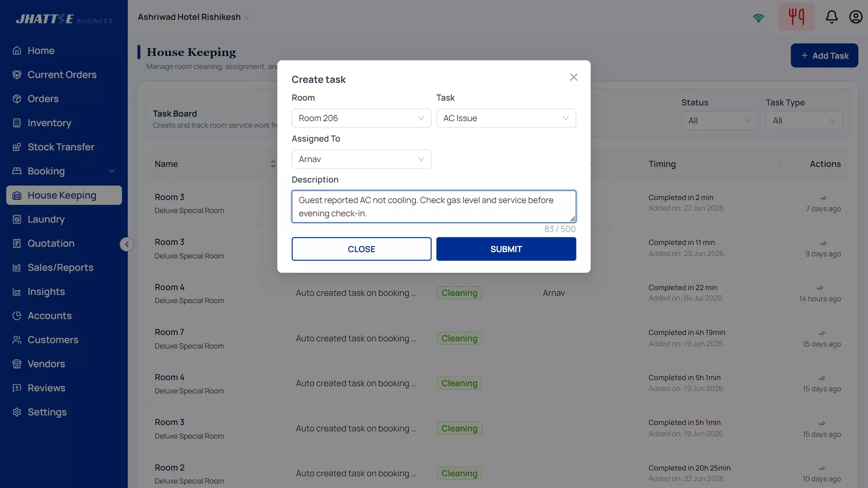
Task: Click 'Completed in 20h 25min' timing text
Action: click(689, 468)
